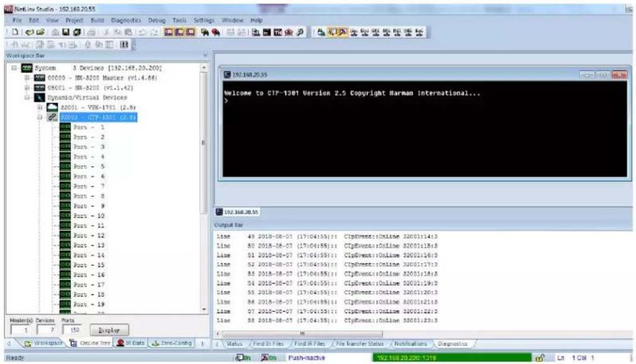Screen dimensions: 636x364
Task: Click the Devices count field
Action: [x=46, y=330]
